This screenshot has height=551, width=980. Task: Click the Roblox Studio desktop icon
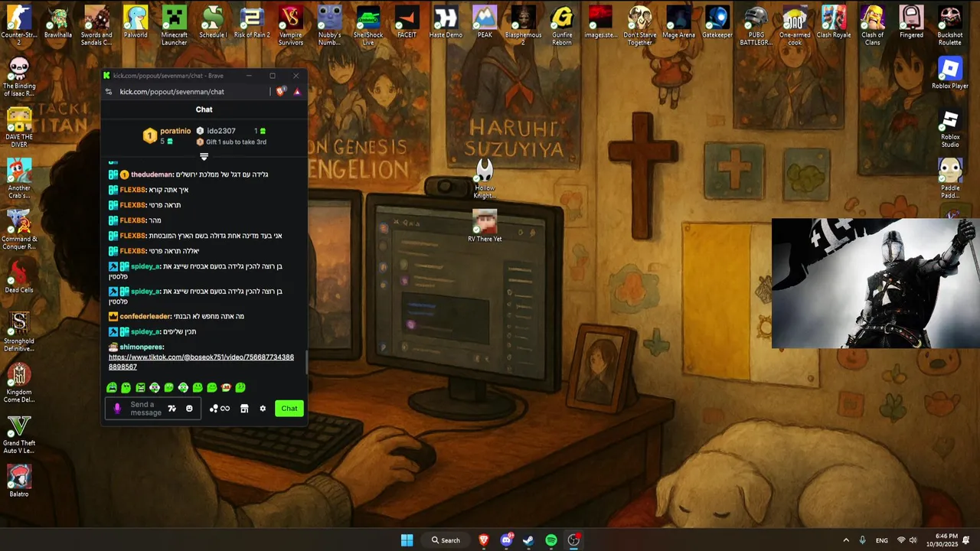coord(950,129)
